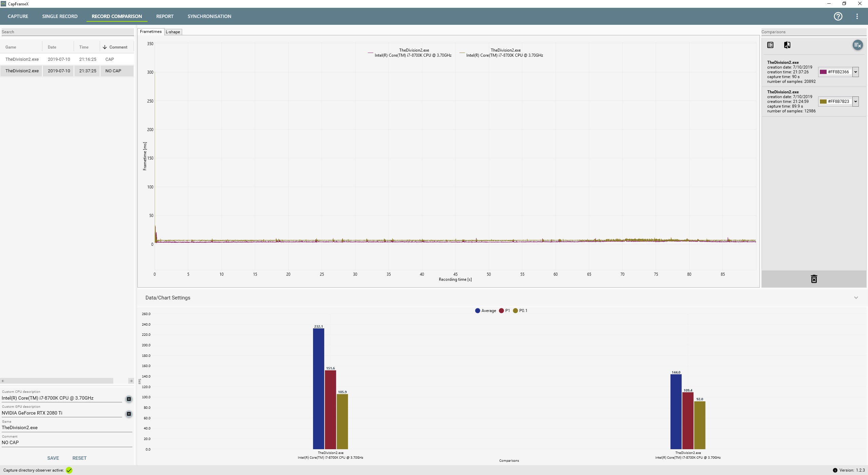Open color dropdown for #FF8B2366 record
868x475 pixels.
click(855, 72)
